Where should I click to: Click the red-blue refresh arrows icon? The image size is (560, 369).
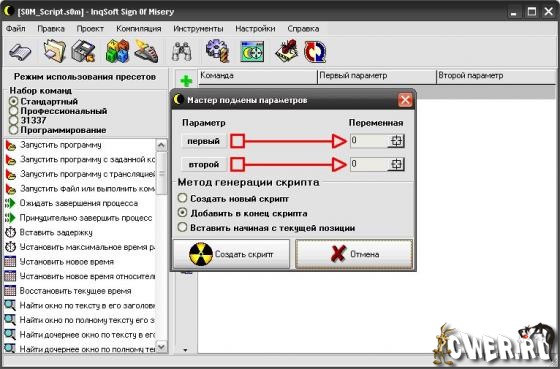point(315,52)
